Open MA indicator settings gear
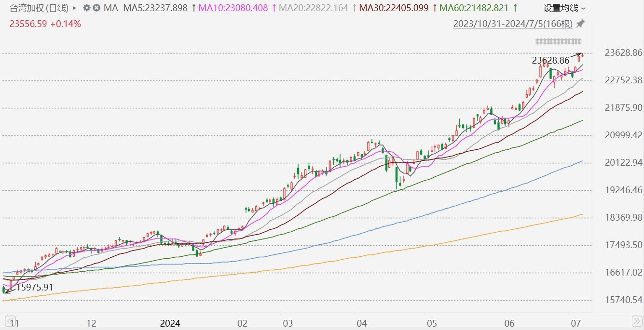Image resolution: width=644 pixels, height=330 pixels. coord(86,8)
